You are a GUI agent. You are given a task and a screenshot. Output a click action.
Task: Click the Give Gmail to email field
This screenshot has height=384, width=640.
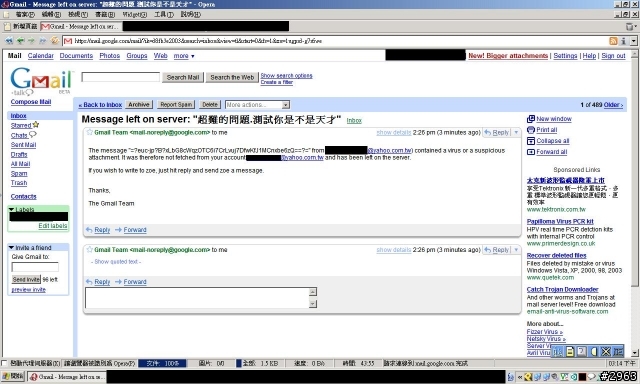click(x=35, y=267)
